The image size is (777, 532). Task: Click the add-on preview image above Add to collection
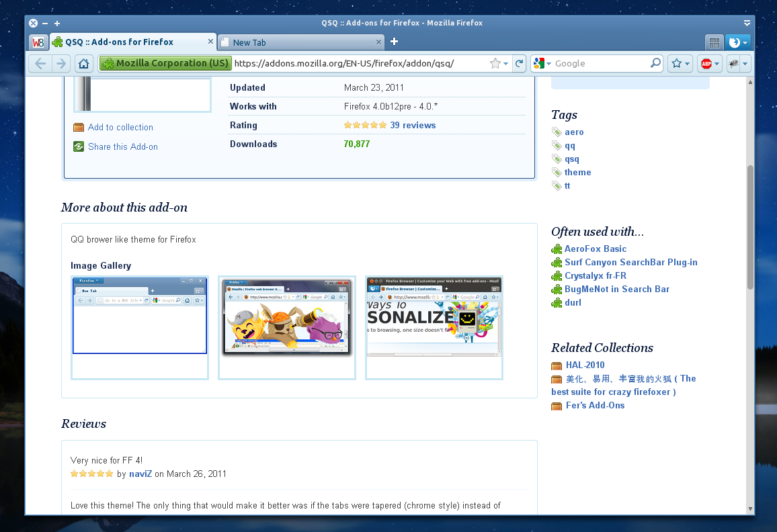pyautogui.click(x=142, y=94)
